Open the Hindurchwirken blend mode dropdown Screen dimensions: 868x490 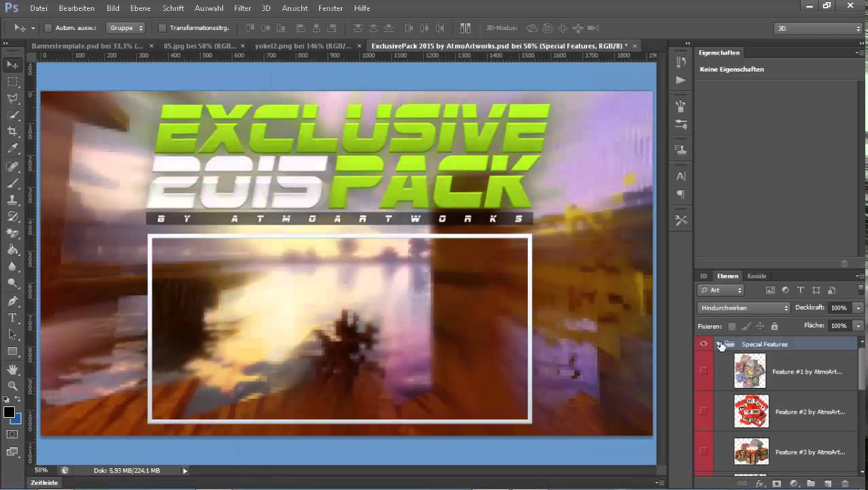pyautogui.click(x=744, y=308)
